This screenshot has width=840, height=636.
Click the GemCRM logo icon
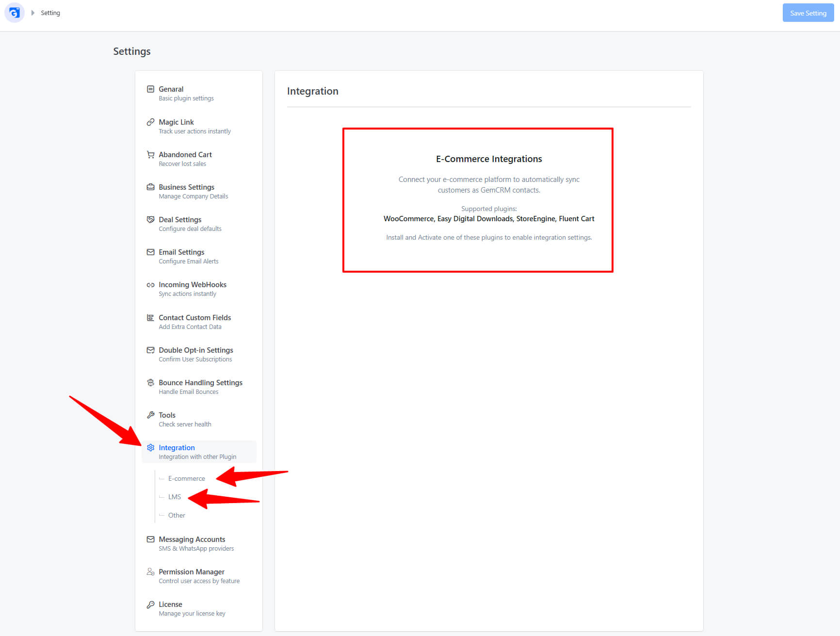tap(15, 13)
